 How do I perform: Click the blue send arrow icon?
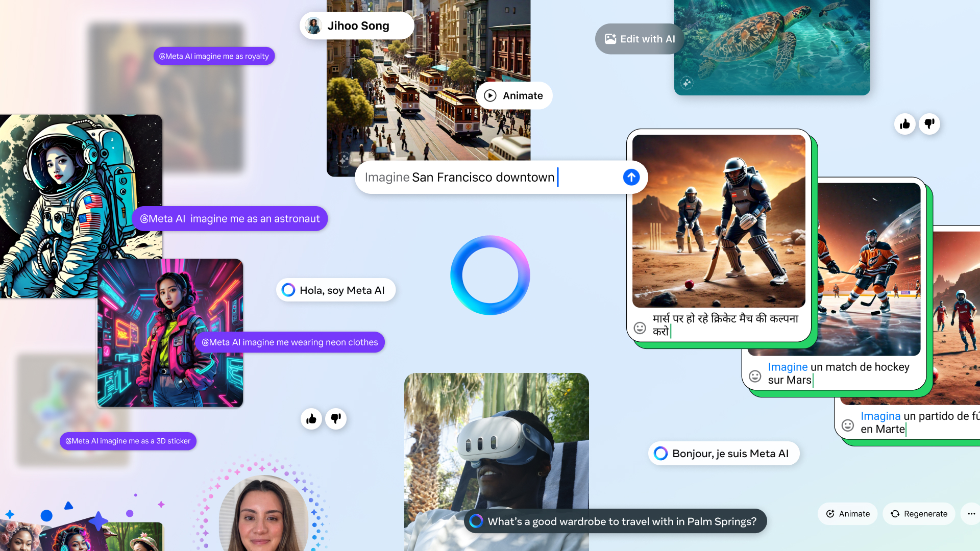[631, 177]
